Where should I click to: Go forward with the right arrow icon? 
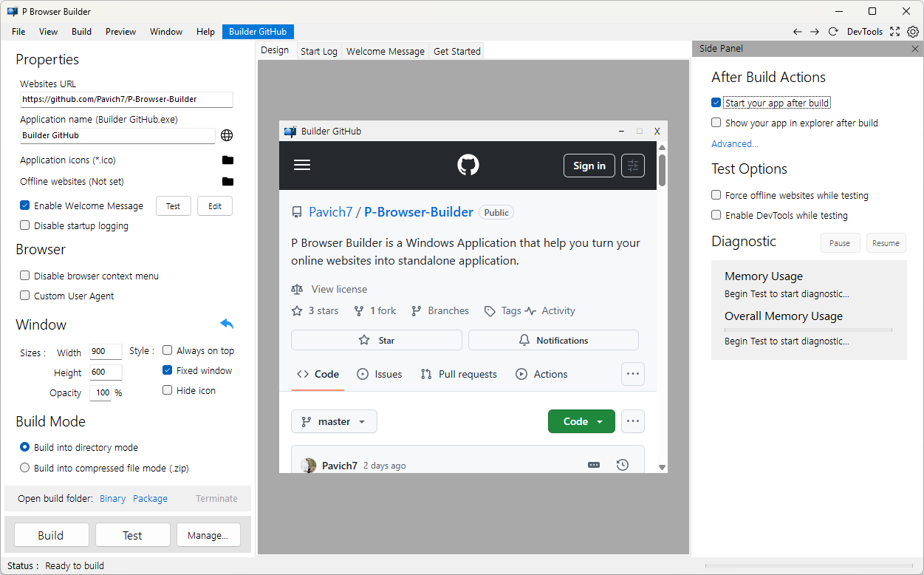pyautogui.click(x=815, y=32)
